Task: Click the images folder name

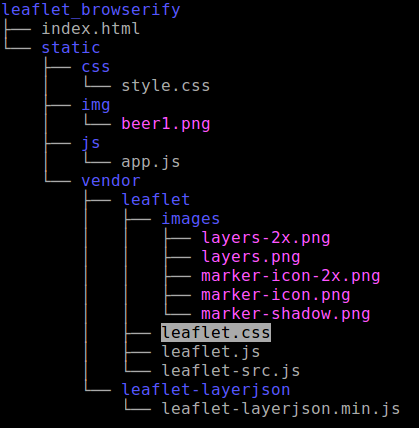Action: coord(191,219)
